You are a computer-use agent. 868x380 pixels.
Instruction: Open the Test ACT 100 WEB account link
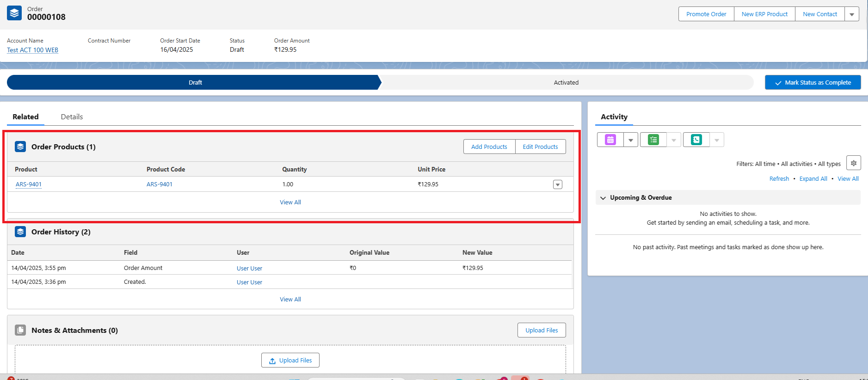[32, 50]
